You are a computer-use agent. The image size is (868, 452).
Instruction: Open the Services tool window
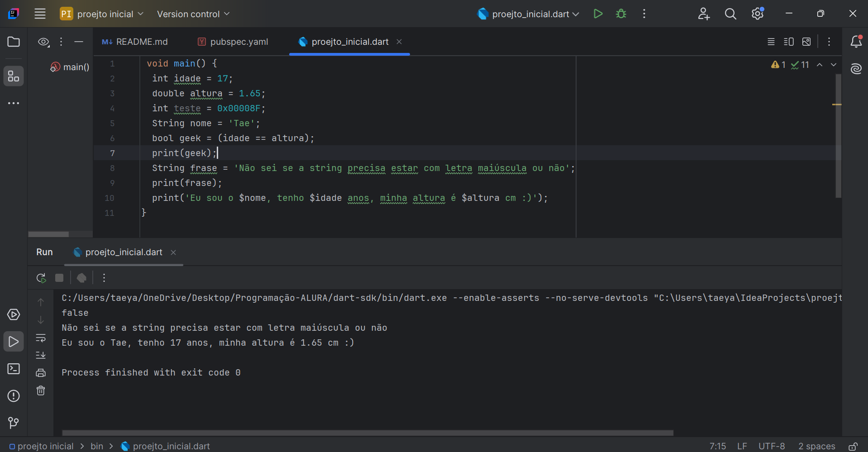(x=14, y=314)
